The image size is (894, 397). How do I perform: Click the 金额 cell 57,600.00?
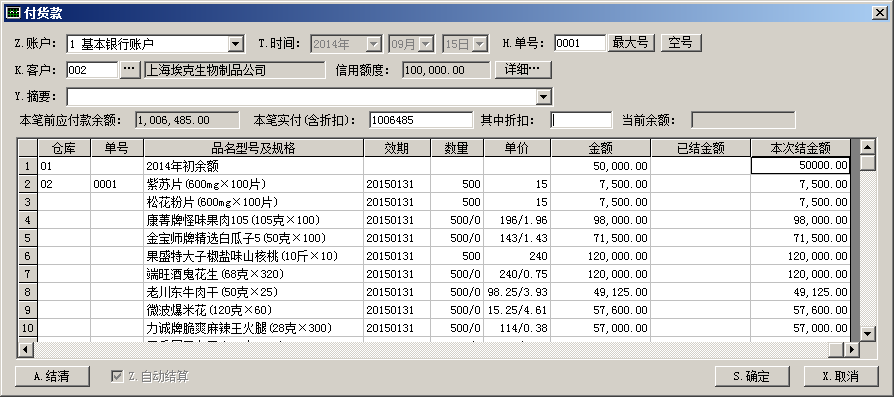(x=600, y=310)
